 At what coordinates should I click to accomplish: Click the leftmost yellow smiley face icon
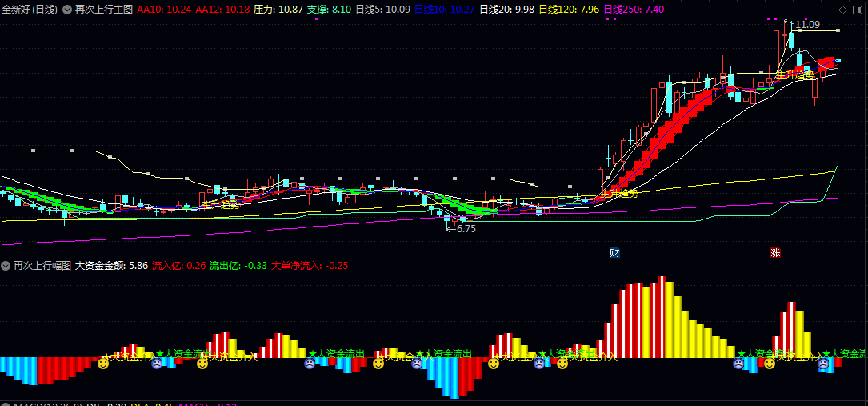point(103,364)
